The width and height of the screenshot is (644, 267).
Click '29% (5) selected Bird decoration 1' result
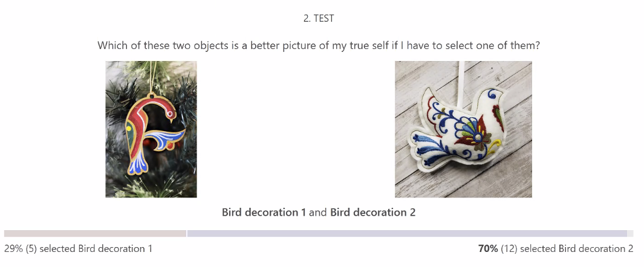click(x=78, y=248)
